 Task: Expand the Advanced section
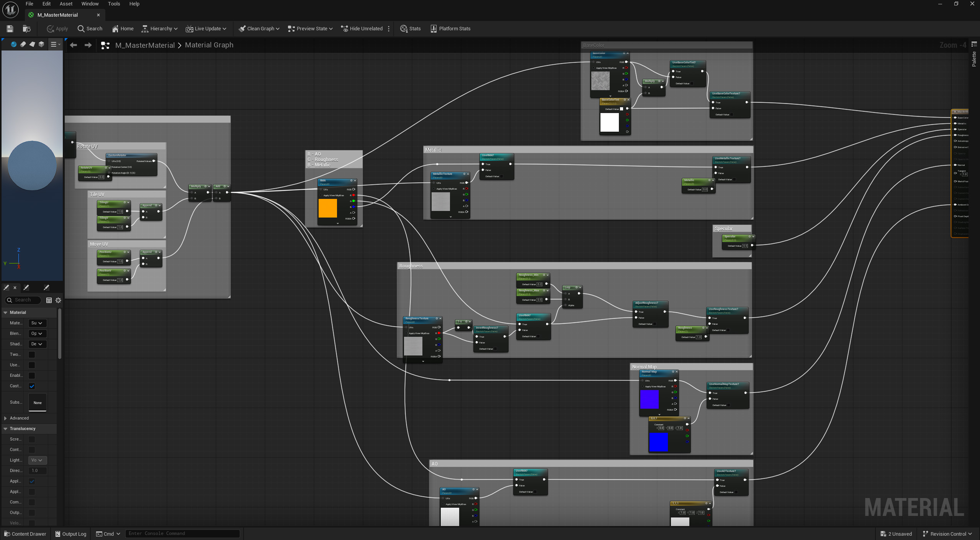point(6,418)
